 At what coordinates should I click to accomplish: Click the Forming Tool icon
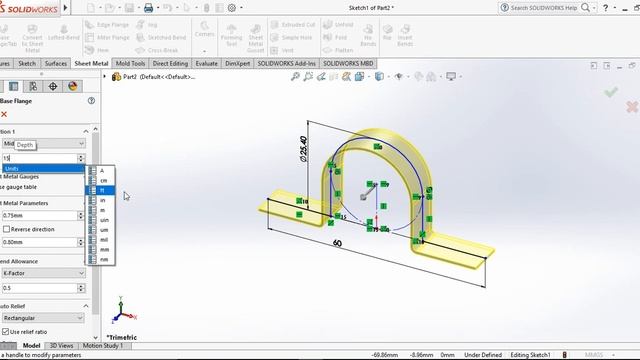pyautogui.click(x=231, y=35)
